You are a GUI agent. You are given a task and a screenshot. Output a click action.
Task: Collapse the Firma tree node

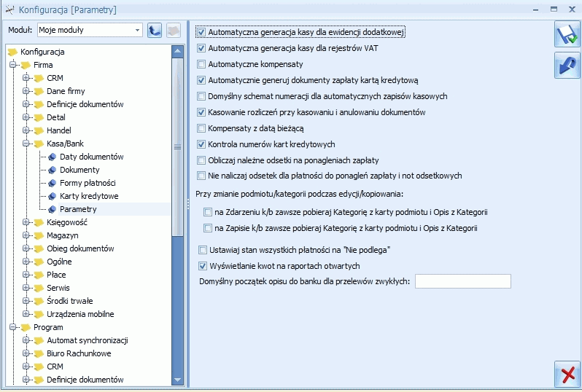pyautogui.click(x=13, y=65)
